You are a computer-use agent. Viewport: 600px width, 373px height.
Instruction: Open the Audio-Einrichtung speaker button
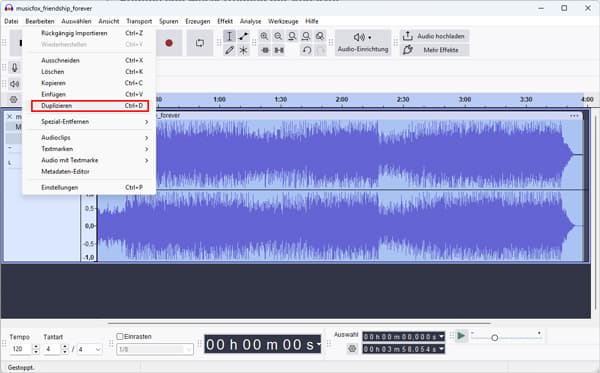362,42
